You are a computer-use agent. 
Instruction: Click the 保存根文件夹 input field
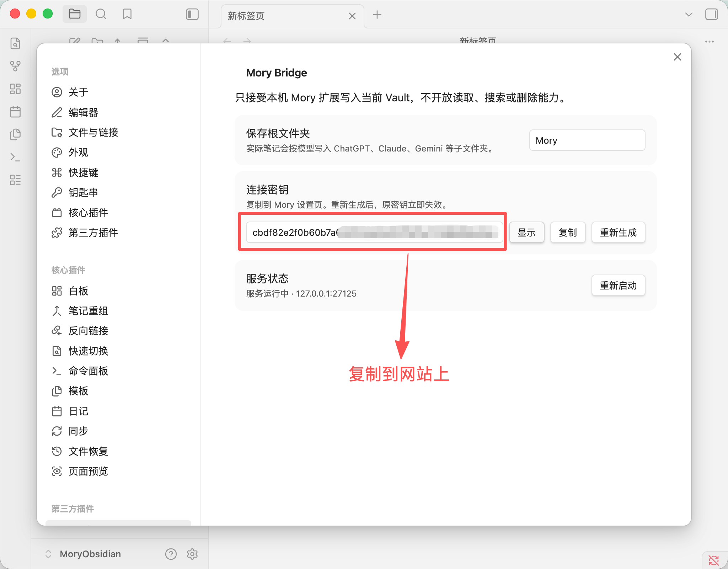pyautogui.click(x=587, y=140)
